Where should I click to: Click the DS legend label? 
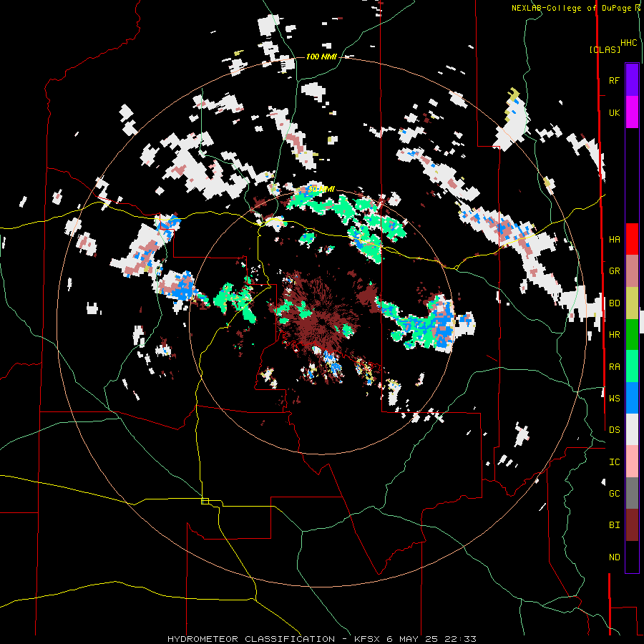tap(614, 429)
